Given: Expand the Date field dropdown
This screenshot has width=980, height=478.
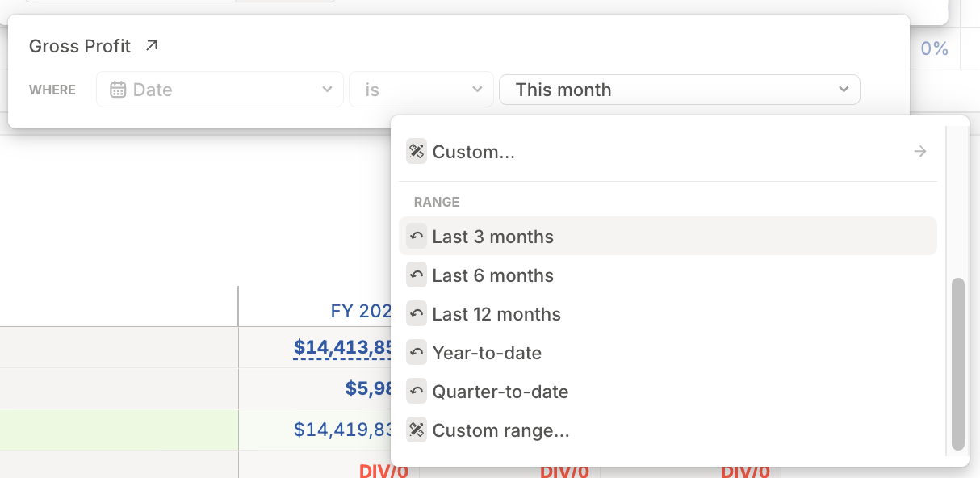Looking at the screenshot, I should pos(220,90).
